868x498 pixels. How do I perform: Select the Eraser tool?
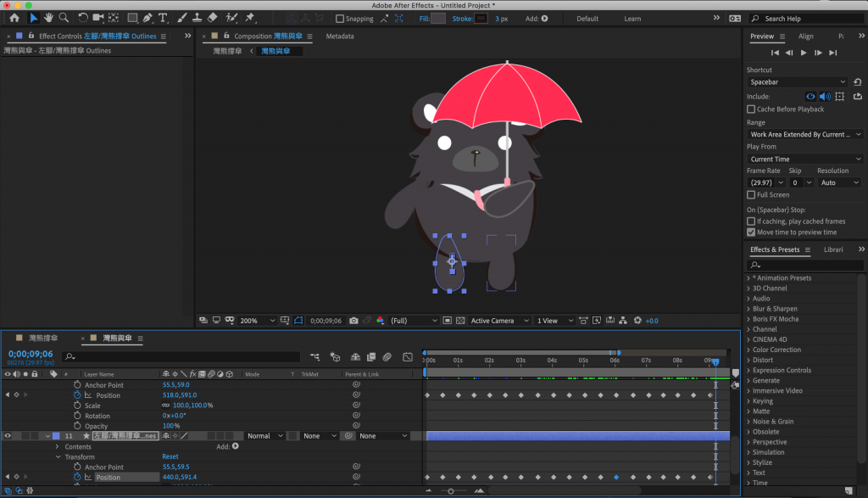coord(212,19)
